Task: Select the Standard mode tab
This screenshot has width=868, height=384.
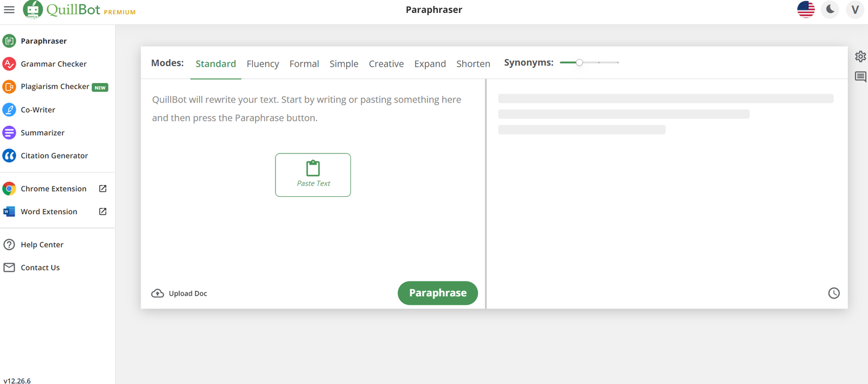Action: pos(216,63)
